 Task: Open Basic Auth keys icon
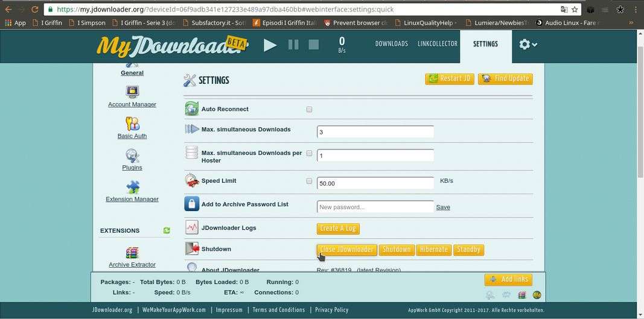coord(132,124)
